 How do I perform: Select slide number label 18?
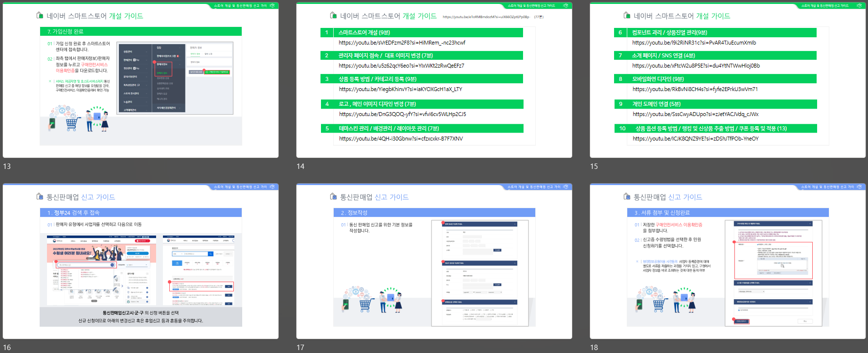point(594,348)
